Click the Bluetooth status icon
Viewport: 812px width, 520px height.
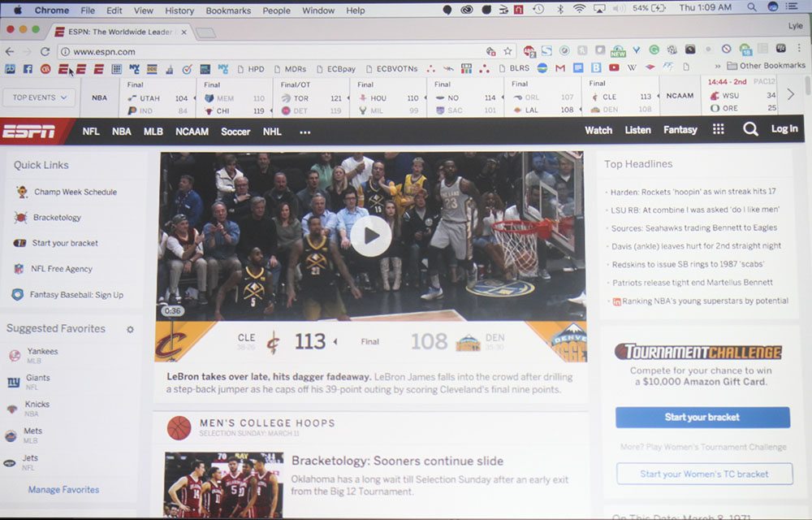point(559,9)
